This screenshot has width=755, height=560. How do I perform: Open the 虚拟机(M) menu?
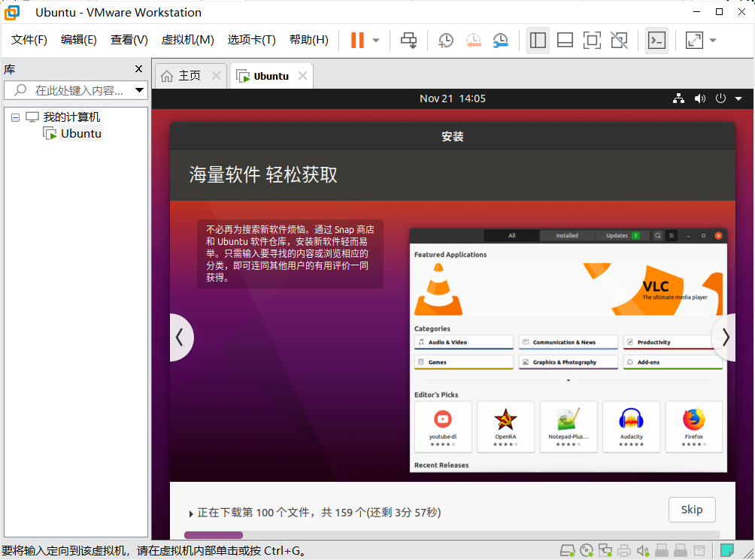click(x=187, y=40)
